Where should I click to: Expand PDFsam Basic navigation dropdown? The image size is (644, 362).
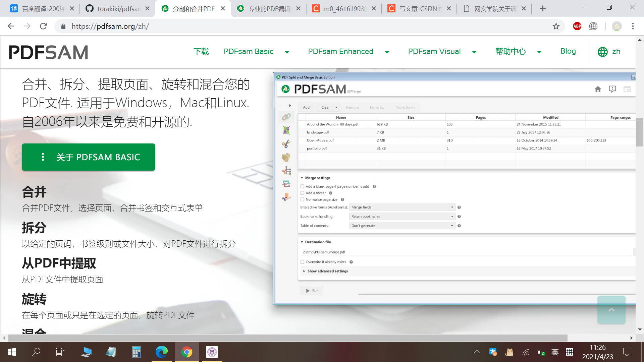coord(287,52)
